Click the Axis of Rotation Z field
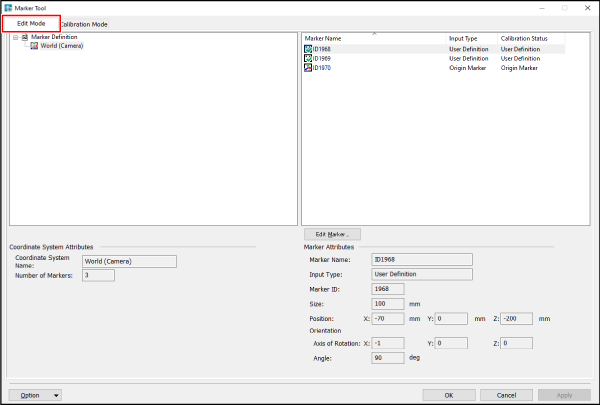Screen dimensions: 600x405 coord(516,343)
